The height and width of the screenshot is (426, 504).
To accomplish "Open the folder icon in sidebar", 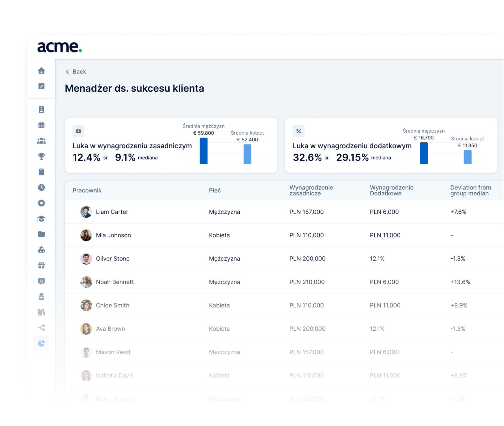I will pos(41,234).
